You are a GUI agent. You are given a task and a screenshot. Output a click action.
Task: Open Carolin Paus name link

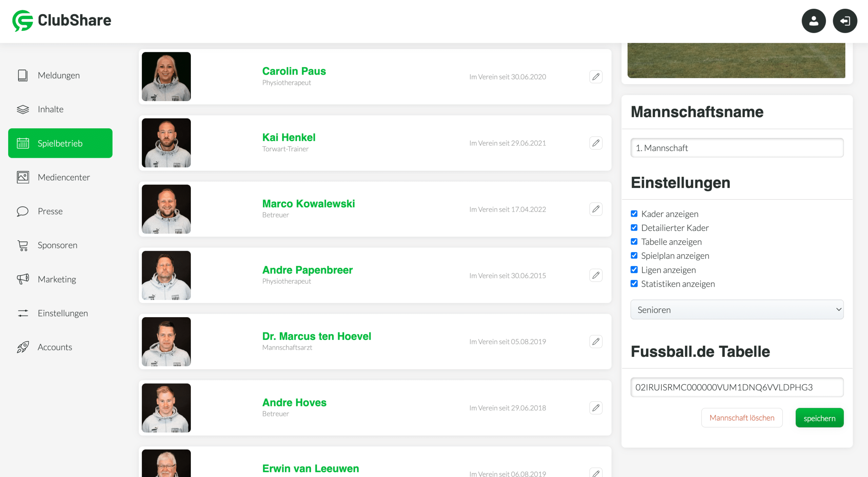pos(294,71)
